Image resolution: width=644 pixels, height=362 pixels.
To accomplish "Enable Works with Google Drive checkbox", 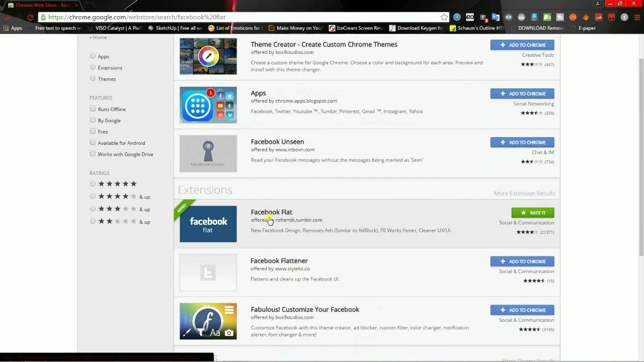I will [93, 154].
